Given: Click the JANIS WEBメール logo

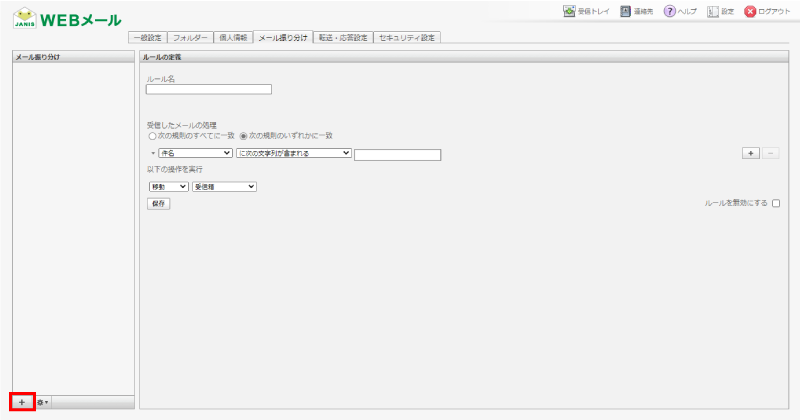Looking at the screenshot, I should [66, 20].
